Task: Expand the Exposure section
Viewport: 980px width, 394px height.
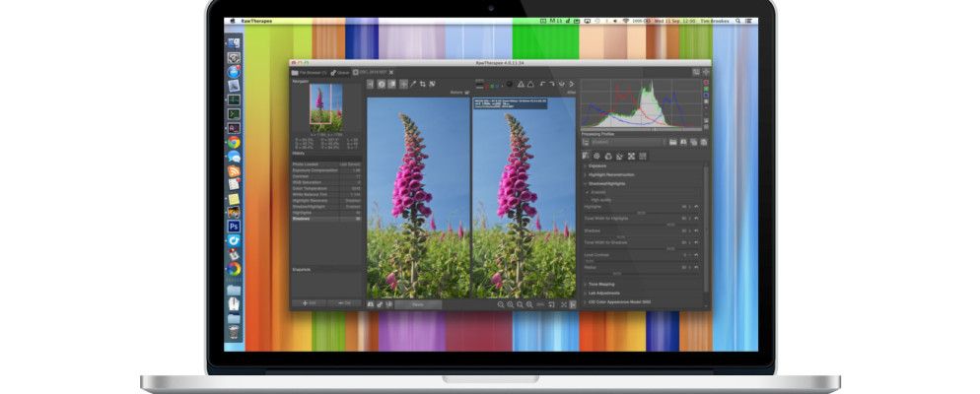Action: tap(596, 165)
